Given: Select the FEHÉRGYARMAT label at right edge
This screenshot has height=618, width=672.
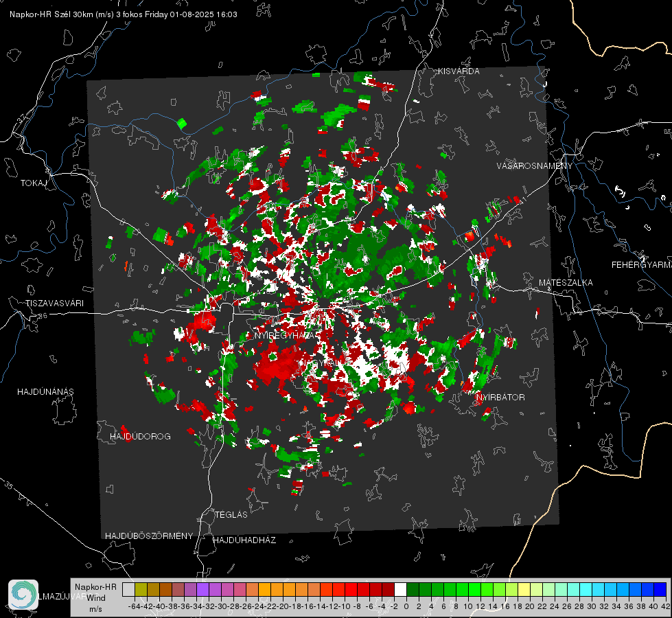Looking at the screenshot, I should pyautogui.click(x=642, y=265).
